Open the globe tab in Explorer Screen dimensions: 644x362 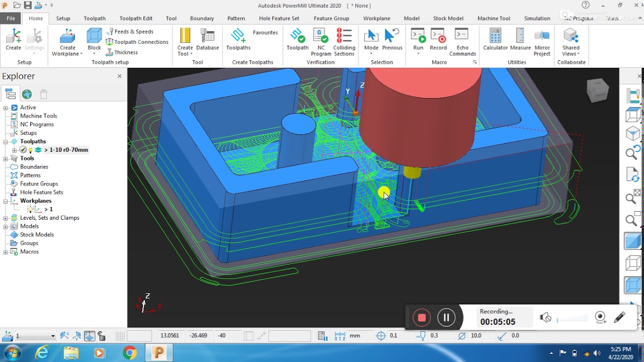tap(27, 94)
